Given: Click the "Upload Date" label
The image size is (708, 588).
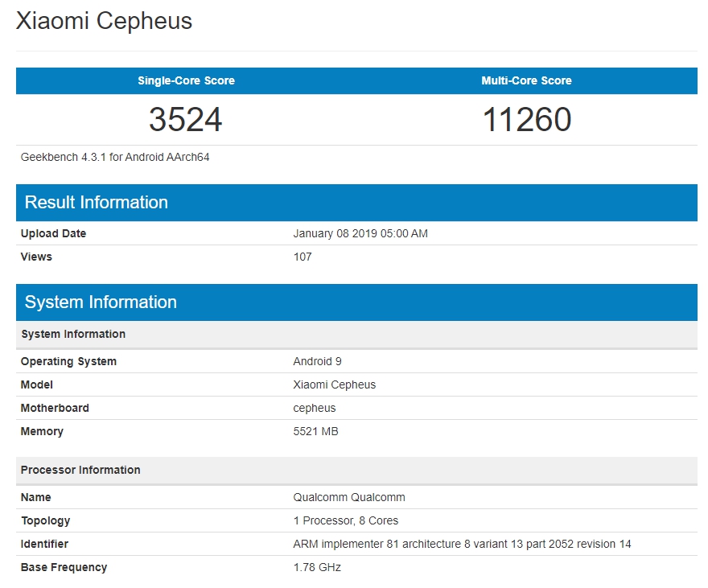Looking at the screenshot, I should coord(53,233).
